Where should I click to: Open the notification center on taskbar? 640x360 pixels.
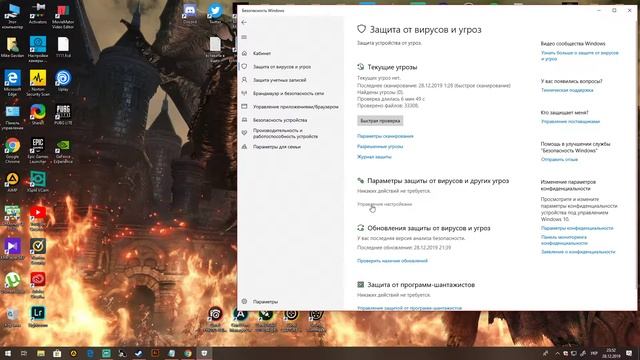(629, 353)
